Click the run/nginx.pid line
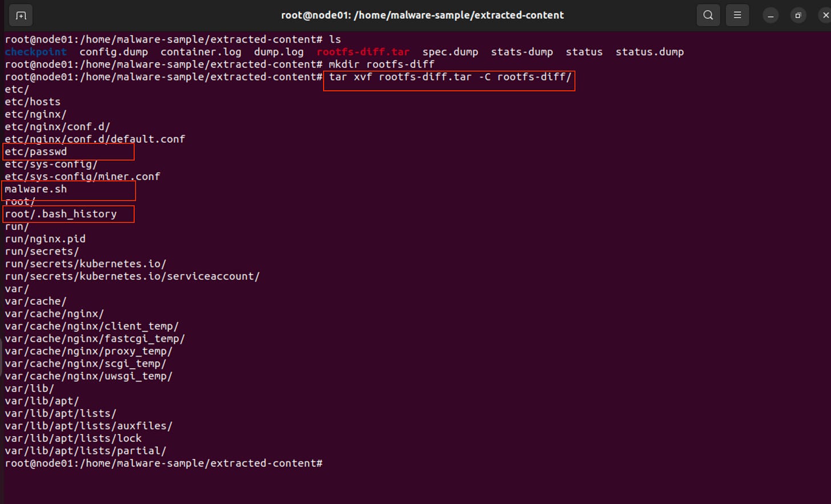The height and width of the screenshot is (504, 831). (x=45, y=239)
